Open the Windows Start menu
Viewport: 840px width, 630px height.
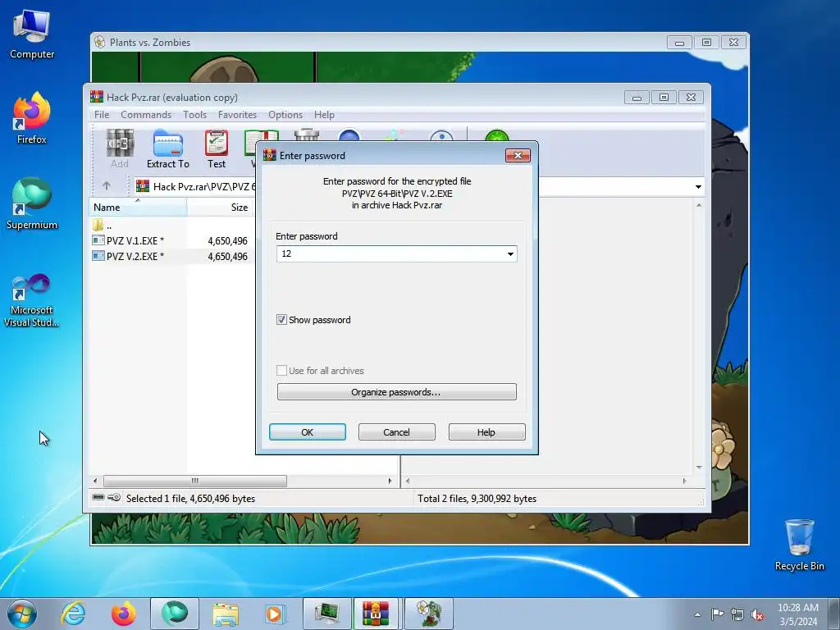pyautogui.click(x=22, y=614)
